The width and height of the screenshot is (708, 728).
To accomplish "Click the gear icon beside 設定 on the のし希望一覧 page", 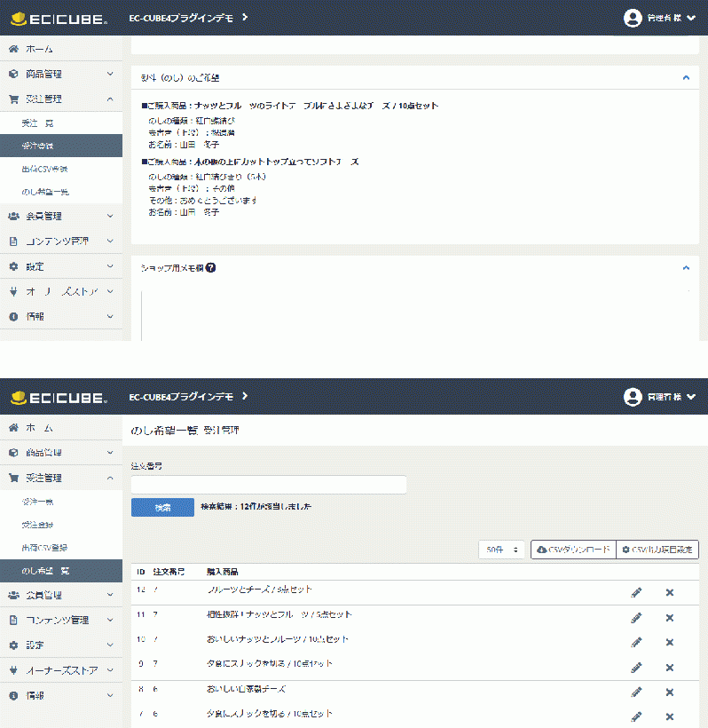I will [13, 645].
